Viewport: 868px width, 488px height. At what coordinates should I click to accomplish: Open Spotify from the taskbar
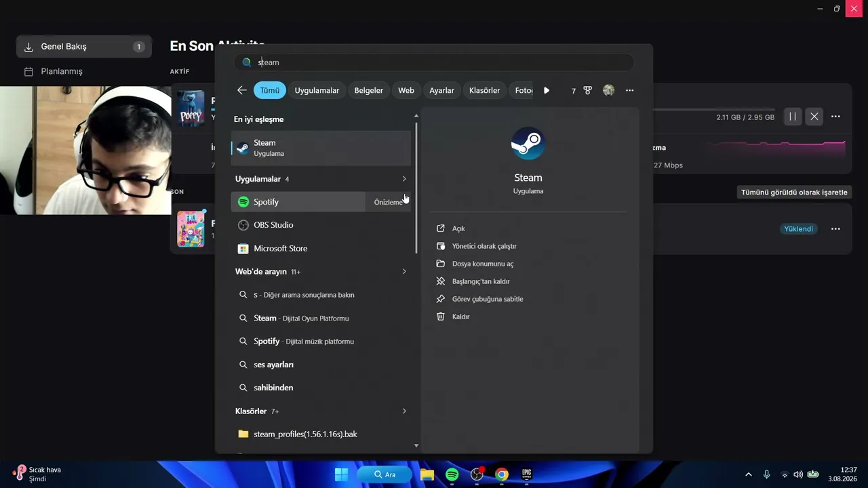point(452,474)
